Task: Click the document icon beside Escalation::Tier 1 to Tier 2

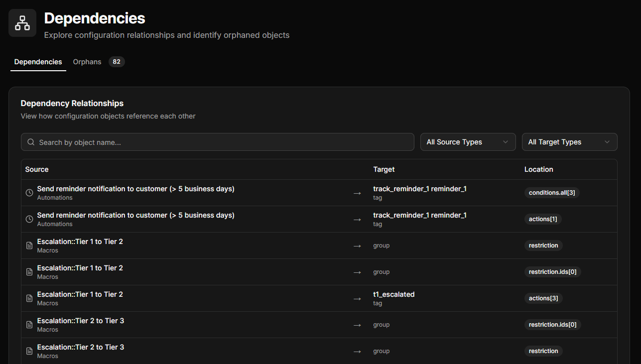Action: tap(29, 244)
